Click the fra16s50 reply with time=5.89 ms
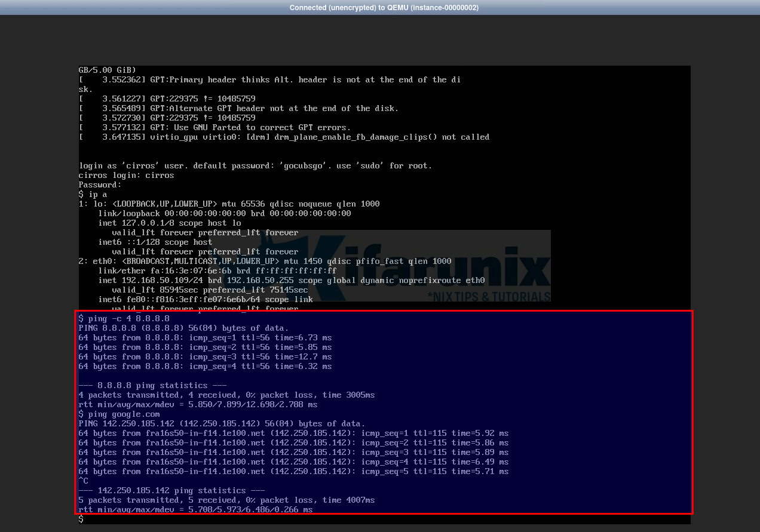 (x=293, y=453)
